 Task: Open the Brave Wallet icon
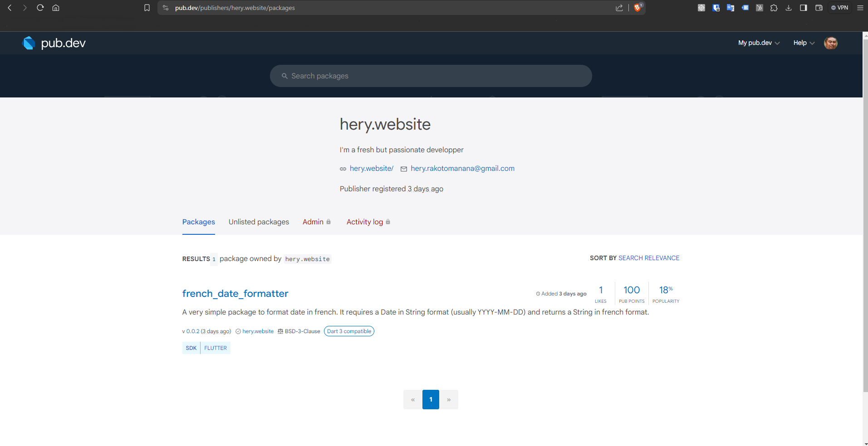819,8
